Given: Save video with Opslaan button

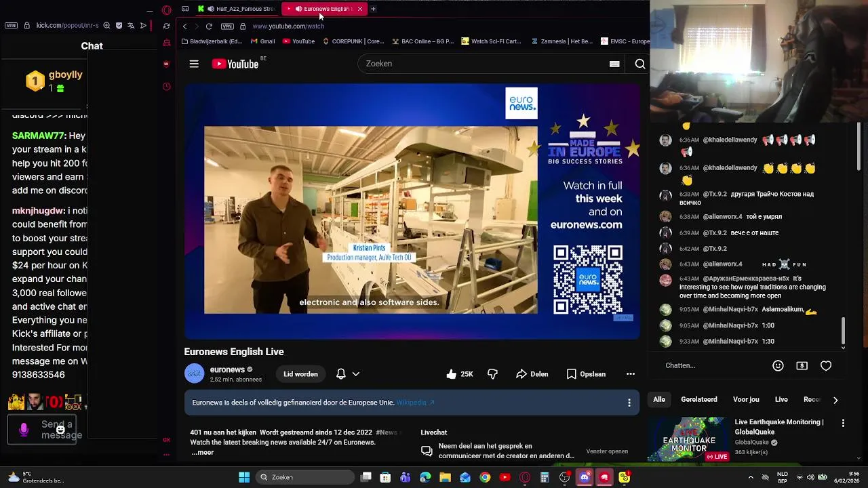Looking at the screenshot, I should [x=586, y=374].
